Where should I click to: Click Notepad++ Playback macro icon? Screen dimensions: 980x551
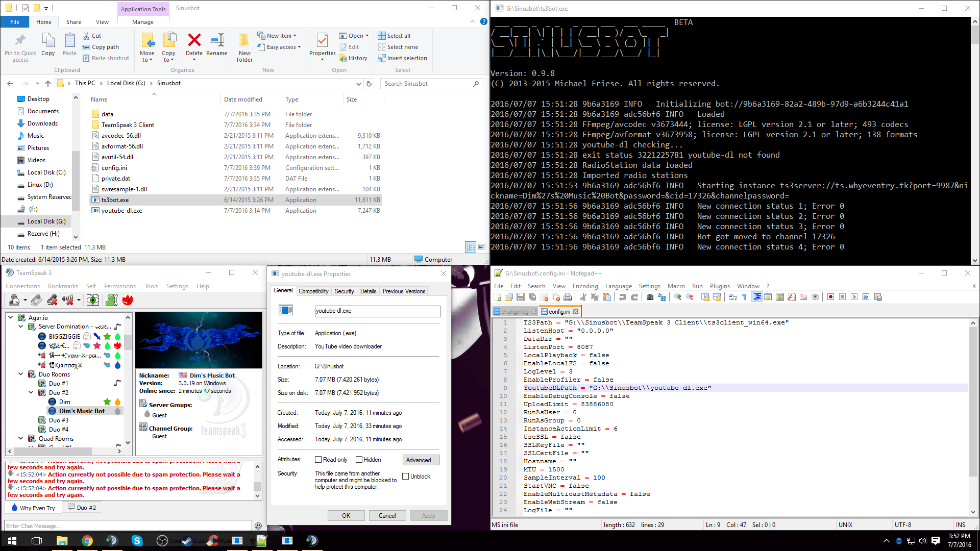coord(854,297)
